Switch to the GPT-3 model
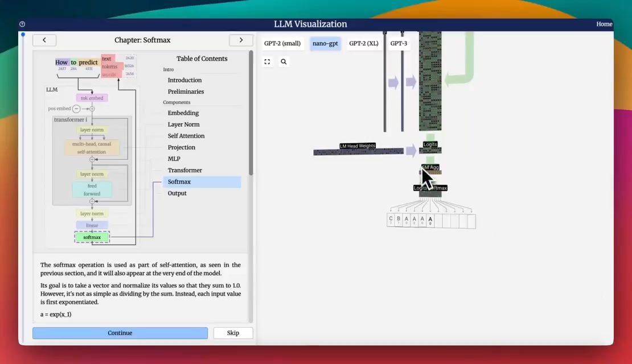 pos(399,43)
